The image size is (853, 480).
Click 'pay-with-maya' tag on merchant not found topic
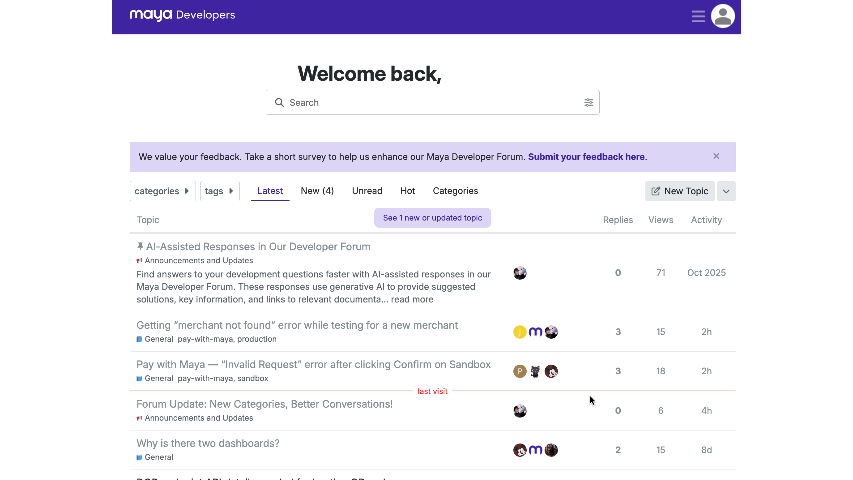(205, 339)
